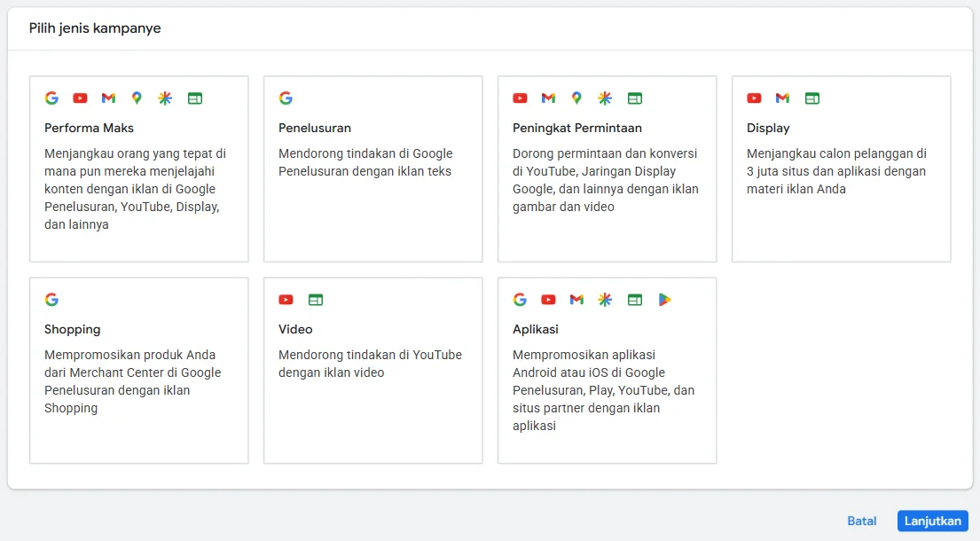Click the Display description about 3 juta situs
The height and width of the screenshot is (541, 980).
pos(837,171)
